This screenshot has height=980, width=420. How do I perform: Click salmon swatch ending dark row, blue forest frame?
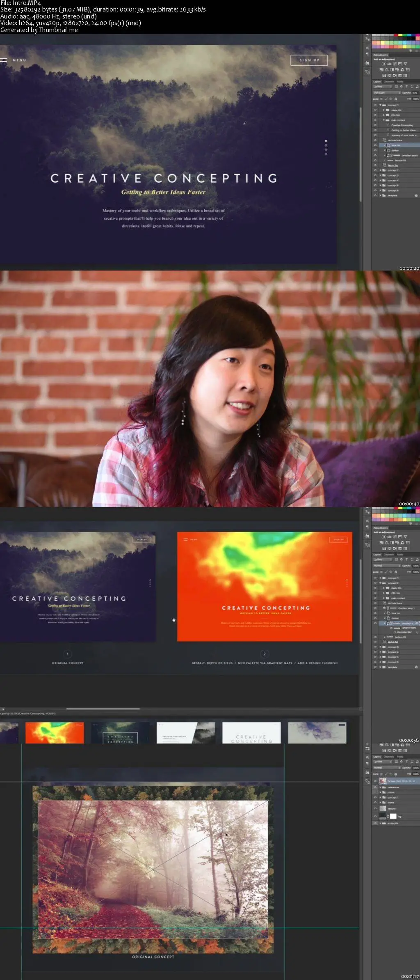[x=418, y=38]
